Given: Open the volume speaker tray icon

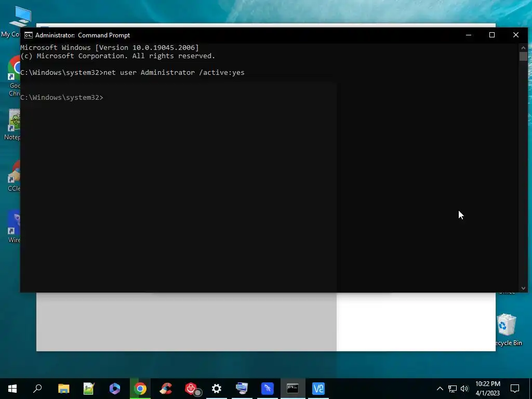Looking at the screenshot, I should click(464, 389).
